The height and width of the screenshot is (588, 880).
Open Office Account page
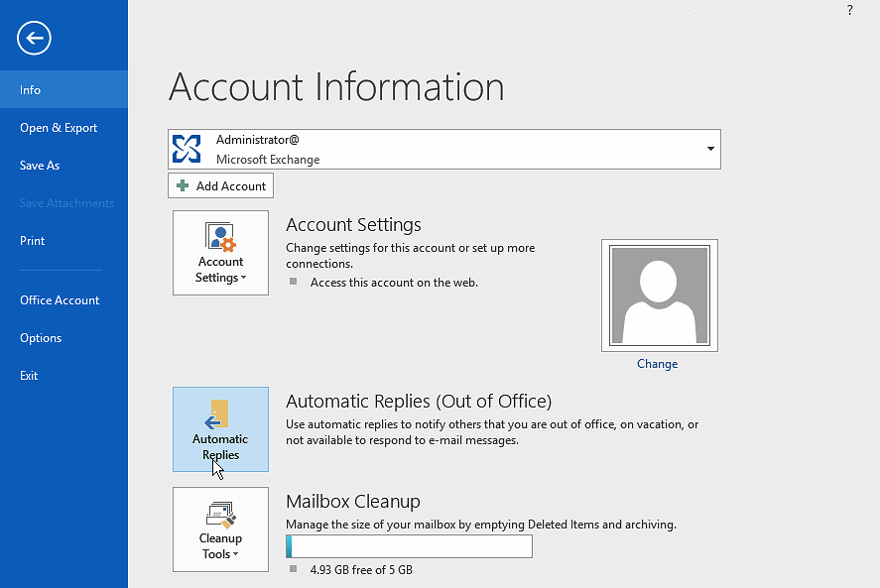(x=60, y=300)
